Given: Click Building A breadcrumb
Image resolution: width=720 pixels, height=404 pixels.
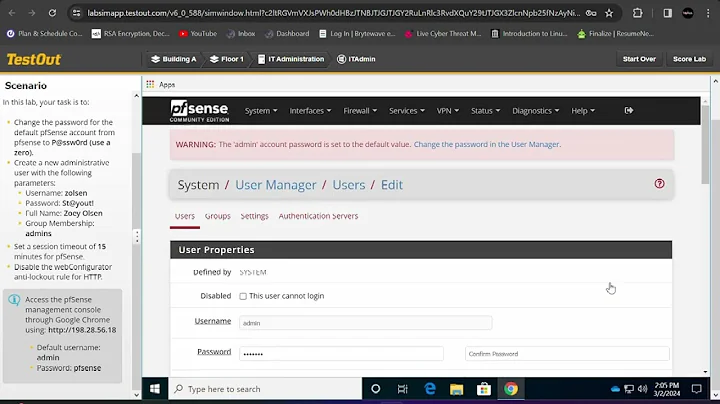Looking at the screenshot, I should [174, 59].
